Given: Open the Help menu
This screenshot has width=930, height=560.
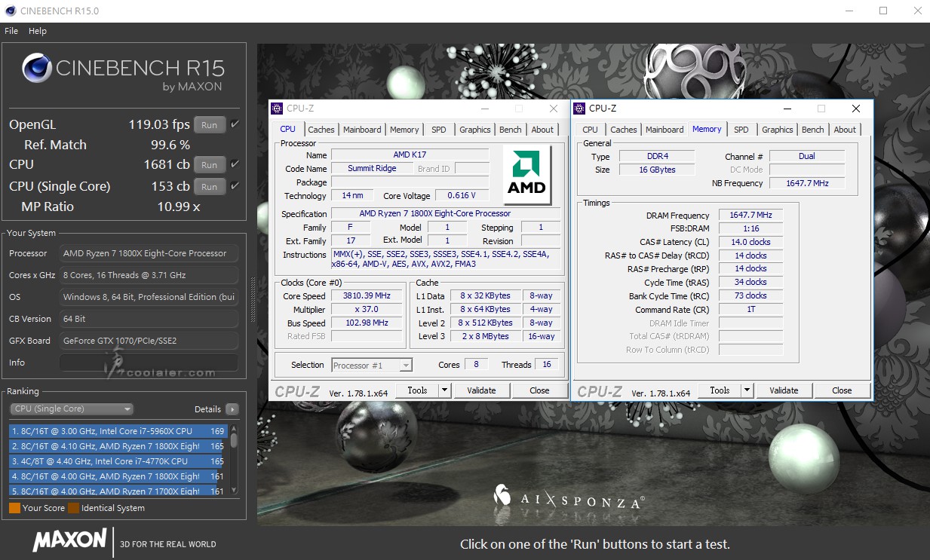Looking at the screenshot, I should pyautogui.click(x=38, y=31).
